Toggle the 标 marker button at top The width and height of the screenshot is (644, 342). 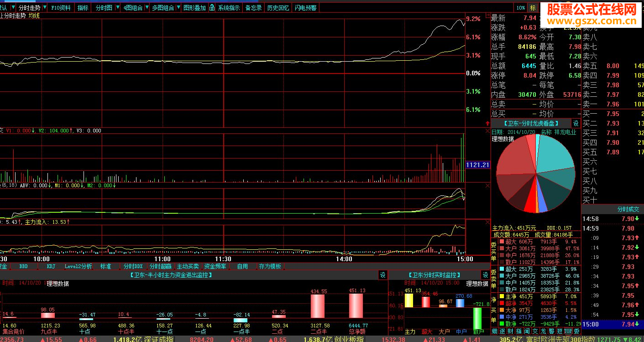point(533,8)
